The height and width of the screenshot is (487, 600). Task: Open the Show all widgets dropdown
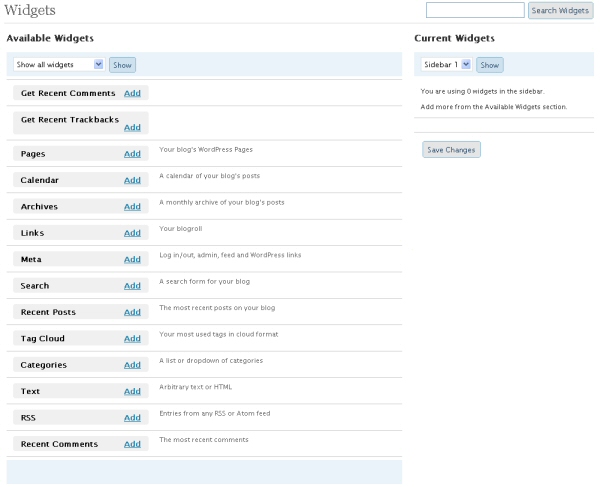coord(59,64)
